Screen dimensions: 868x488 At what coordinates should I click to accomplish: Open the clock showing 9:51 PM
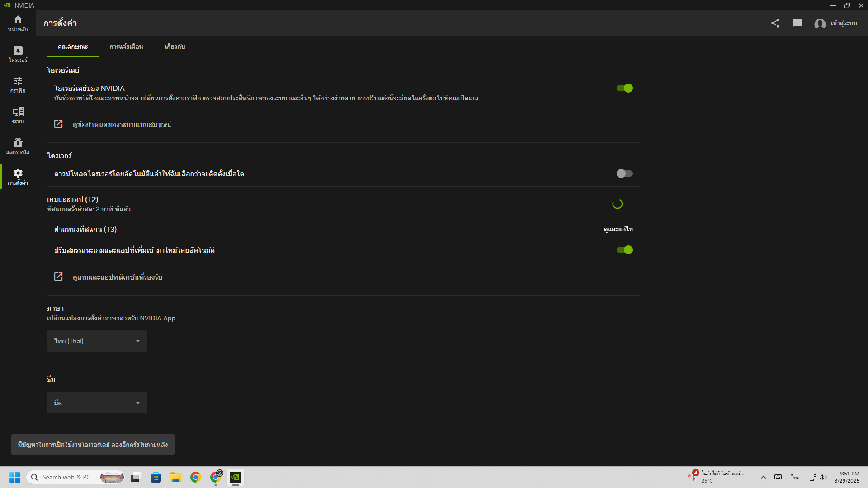coord(847,477)
